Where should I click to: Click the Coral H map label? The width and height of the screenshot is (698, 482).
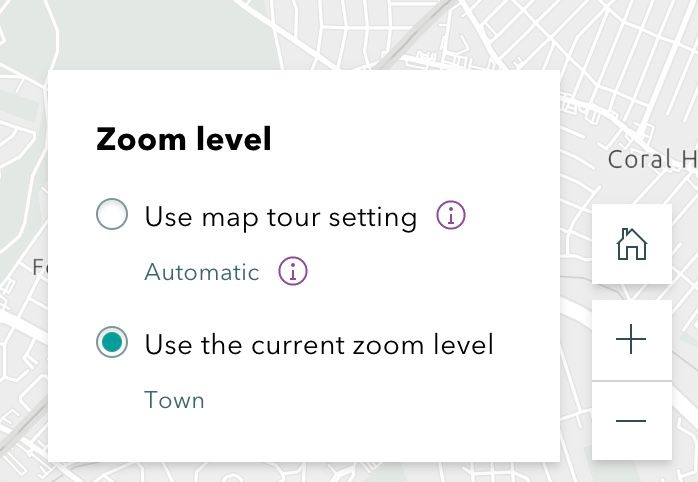pos(652,160)
